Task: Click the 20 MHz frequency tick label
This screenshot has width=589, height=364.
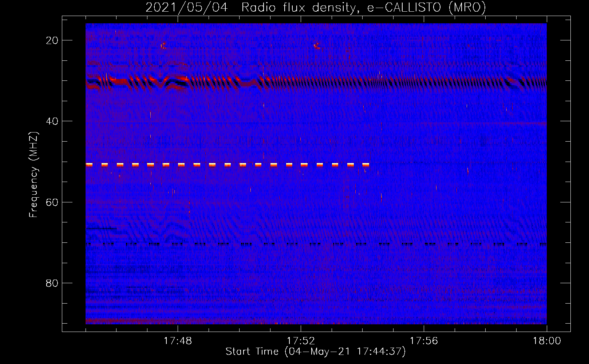Action: point(52,40)
